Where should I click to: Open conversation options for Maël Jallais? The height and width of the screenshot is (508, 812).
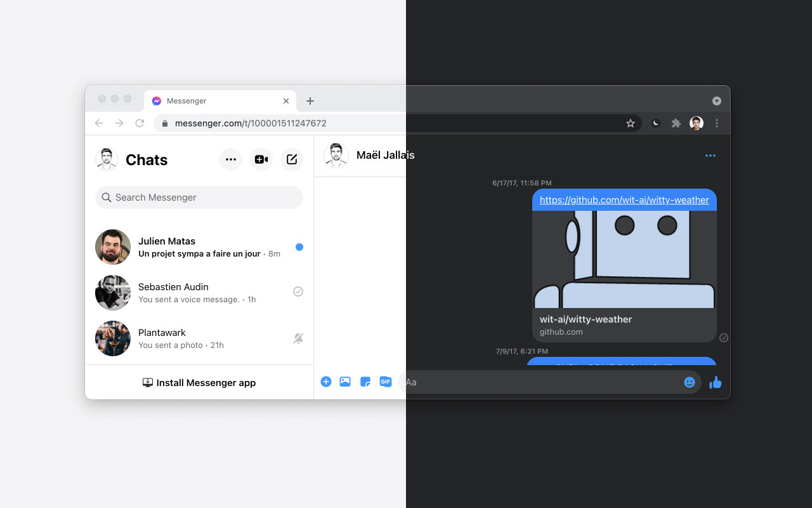coord(710,156)
